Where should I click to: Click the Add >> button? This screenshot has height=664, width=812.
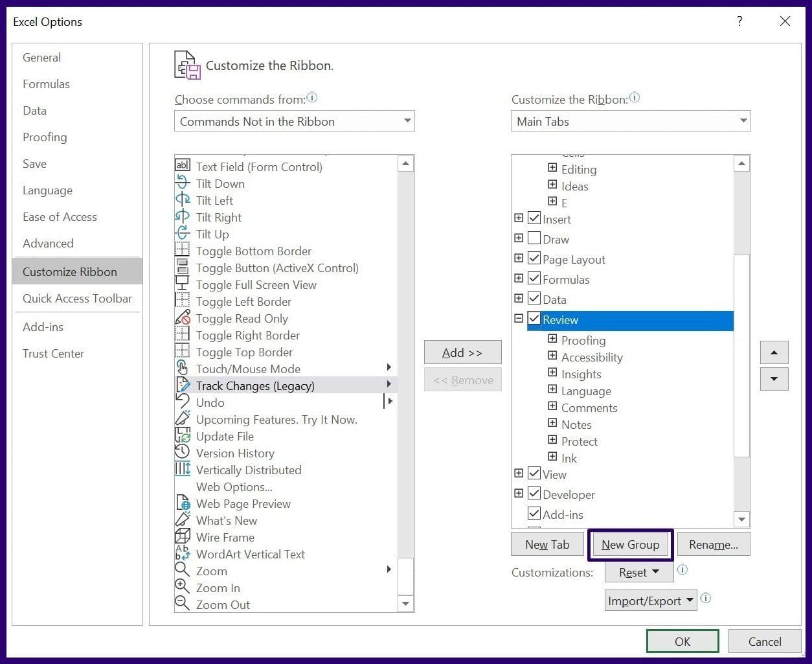(462, 352)
